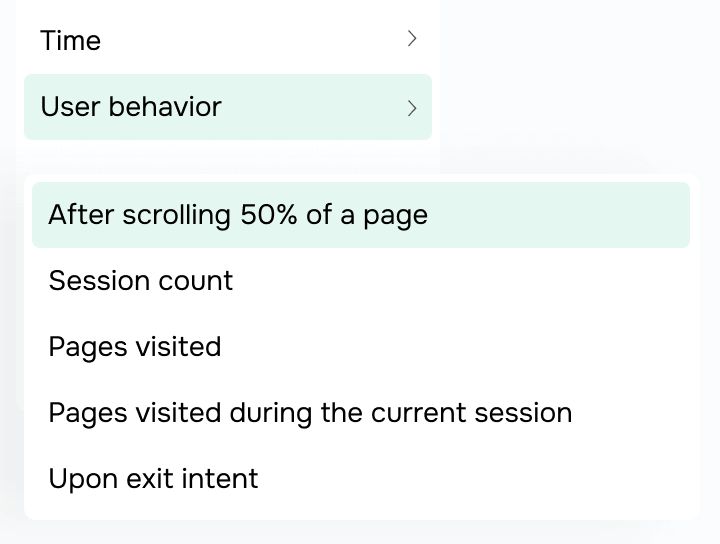Click the chevron arrow next to Time
Screen dimensions: 720x544
[412, 39]
